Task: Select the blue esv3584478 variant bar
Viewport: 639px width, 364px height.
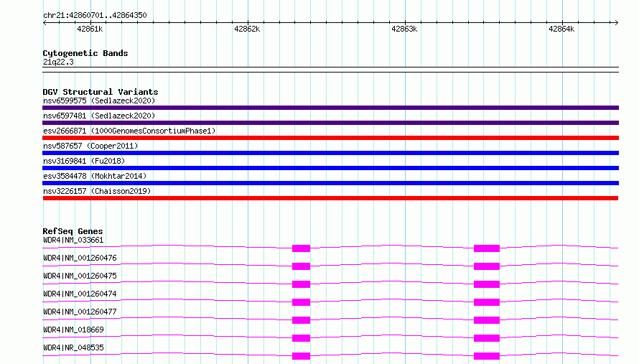Action: [330, 183]
